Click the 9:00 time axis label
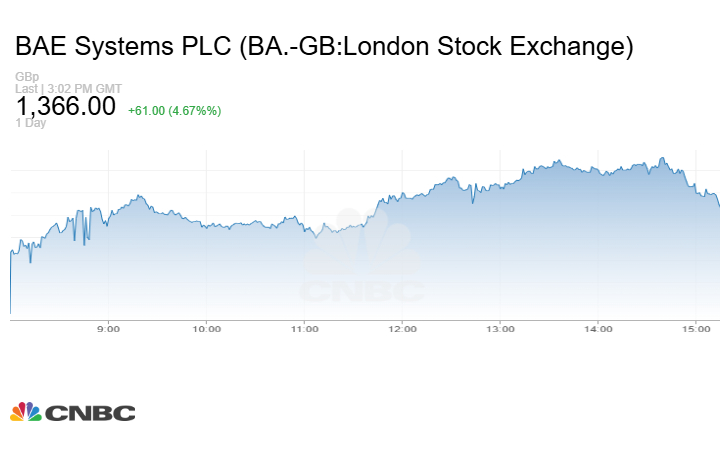720x450 pixels. tap(108, 328)
